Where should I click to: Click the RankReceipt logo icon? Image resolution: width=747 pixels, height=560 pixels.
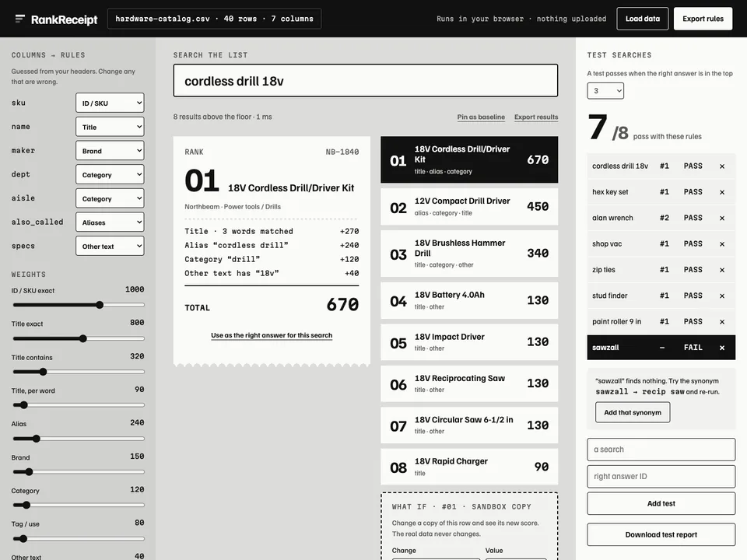coord(19,19)
